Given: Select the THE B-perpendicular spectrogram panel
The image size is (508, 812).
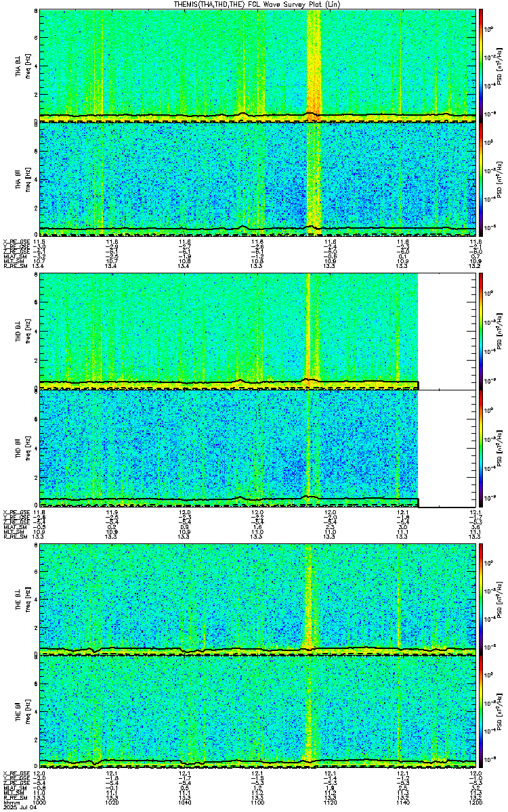Looking at the screenshot, I should point(257,599).
